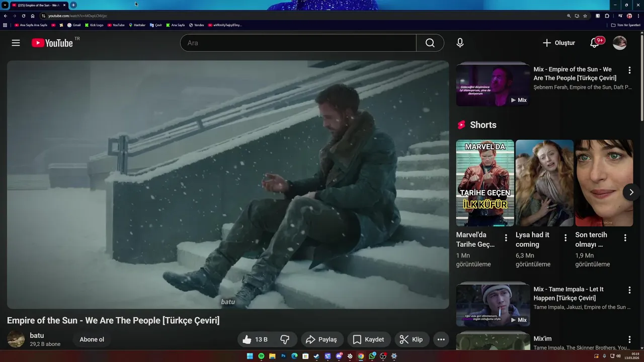Open options for Lysa had it coming
Image resolution: width=644 pixels, height=362 pixels.
pyautogui.click(x=566, y=238)
